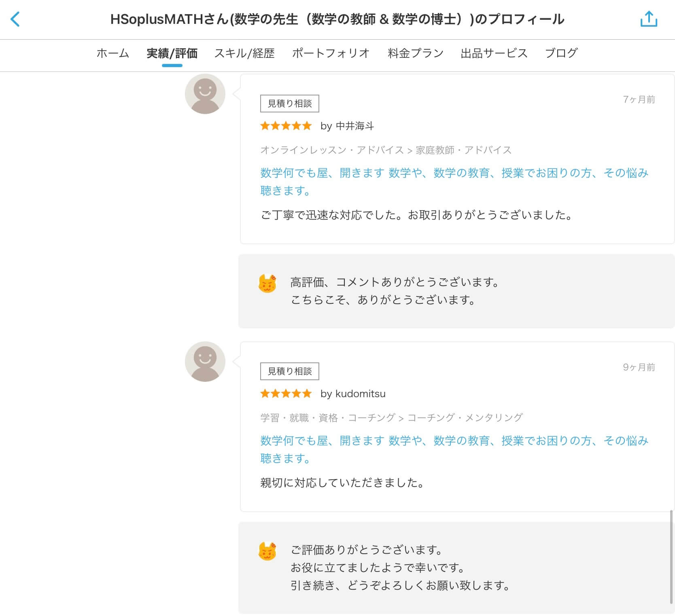
Task: Select 実績/評価 tab
Action: [172, 53]
